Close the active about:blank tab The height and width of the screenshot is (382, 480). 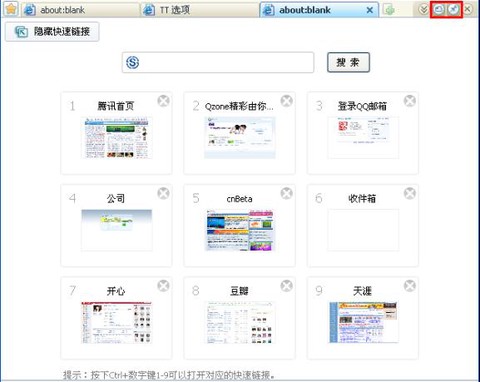(x=370, y=10)
